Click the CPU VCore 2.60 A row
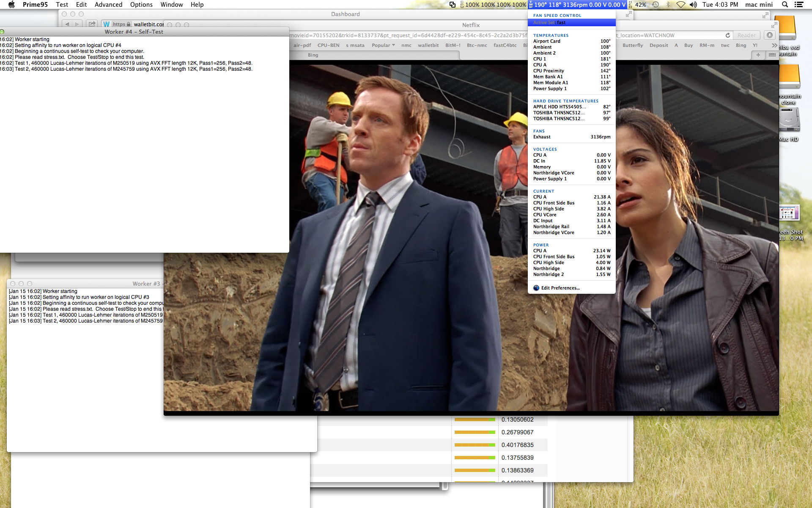812x508 pixels. (x=571, y=215)
